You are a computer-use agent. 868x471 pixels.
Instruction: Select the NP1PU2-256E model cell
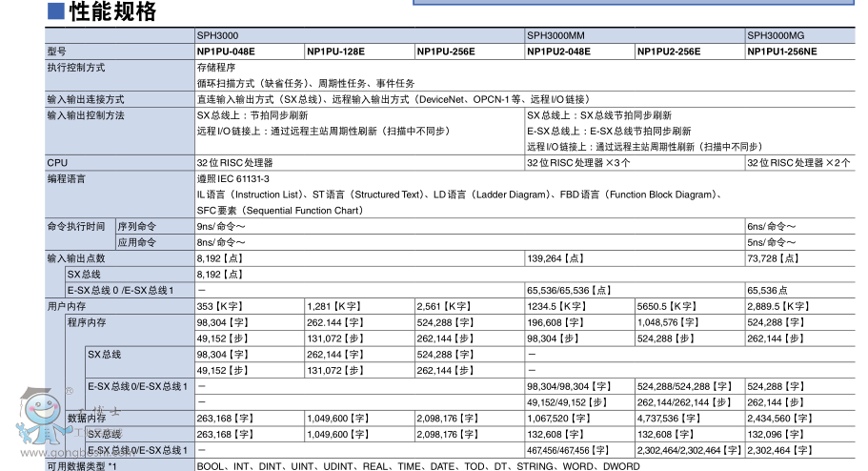click(669, 51)
